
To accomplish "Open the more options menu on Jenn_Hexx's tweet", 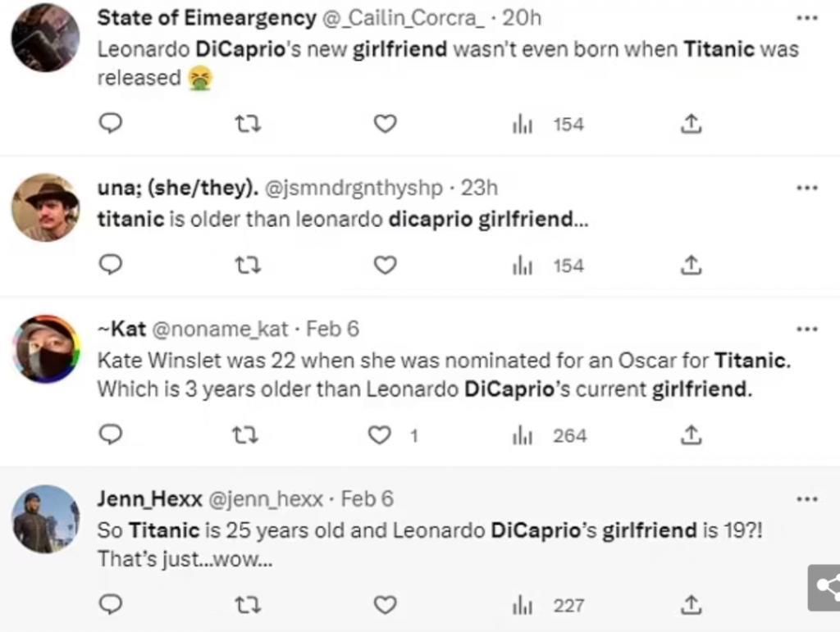I will [808, 498].
